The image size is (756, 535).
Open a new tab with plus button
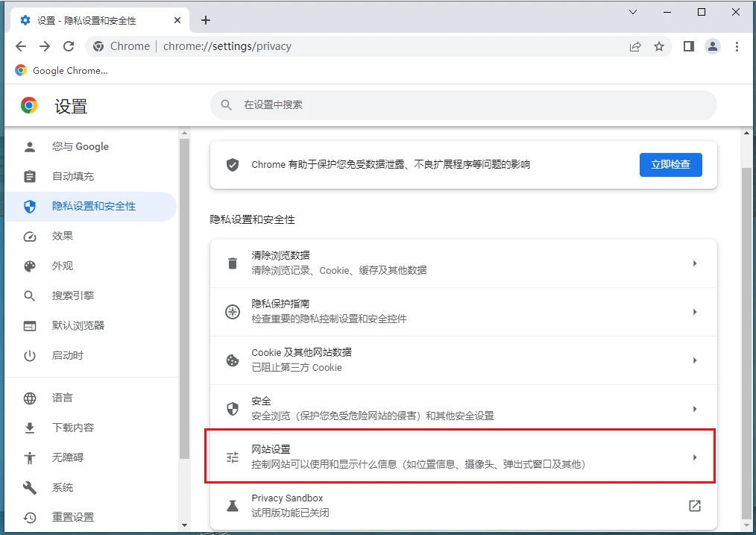(206, 20)
